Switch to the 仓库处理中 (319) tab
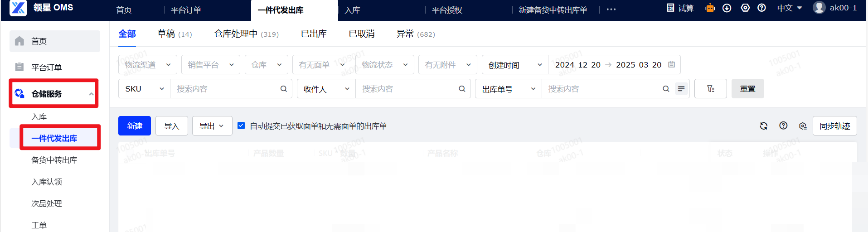The width and height of the screenshot is (868, 232). click(246, 34)
